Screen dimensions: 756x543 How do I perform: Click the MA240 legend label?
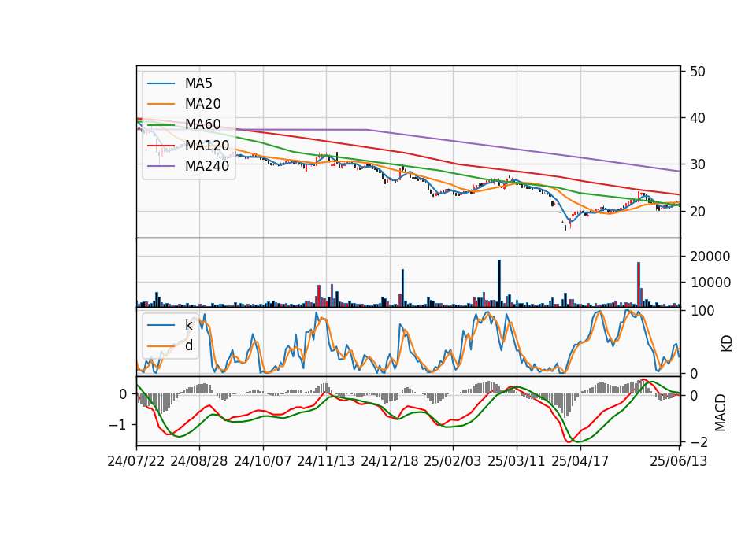pyautogui.click(x=207, y=166)
